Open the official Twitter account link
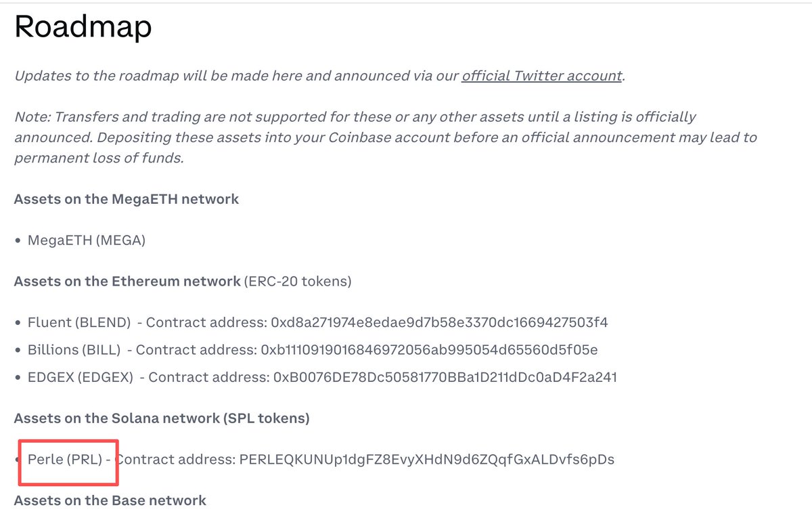 (541, 76)
